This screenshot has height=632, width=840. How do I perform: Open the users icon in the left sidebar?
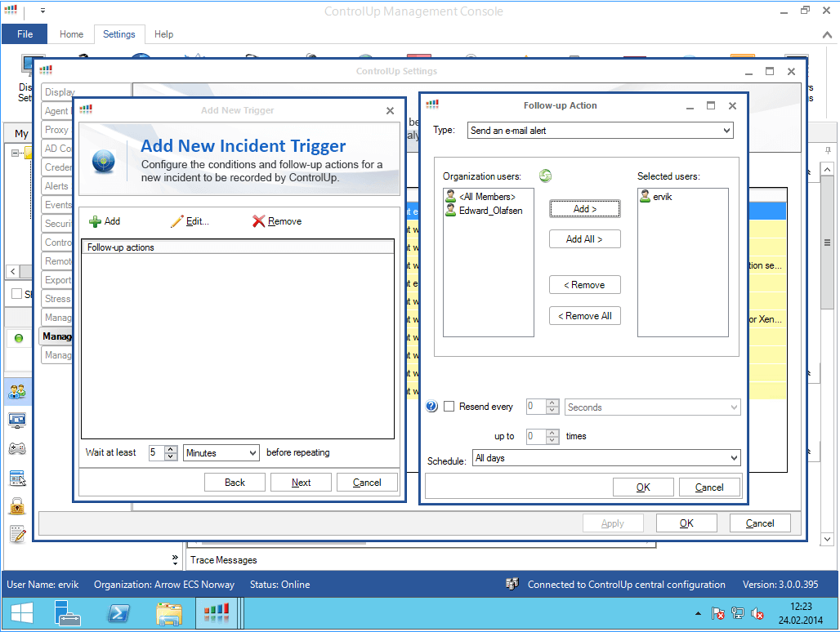tap(17, 392)
